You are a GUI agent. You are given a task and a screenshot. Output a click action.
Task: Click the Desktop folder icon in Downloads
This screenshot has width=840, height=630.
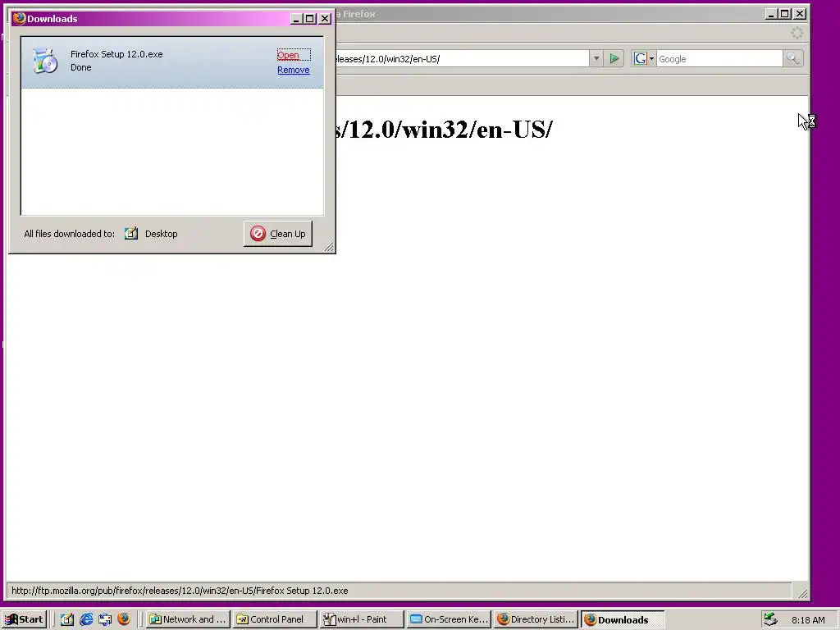pos(131,234)
